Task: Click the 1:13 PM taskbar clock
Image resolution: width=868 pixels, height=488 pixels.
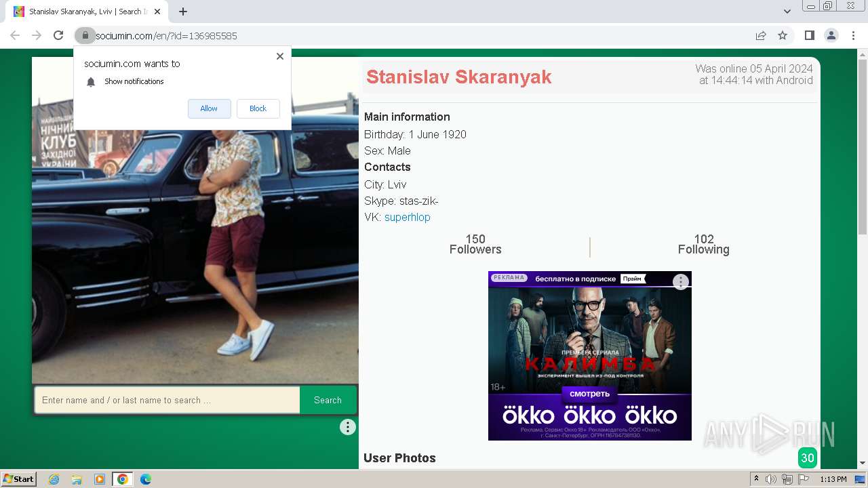Action: pyautogui.click(x=833, y=479)
